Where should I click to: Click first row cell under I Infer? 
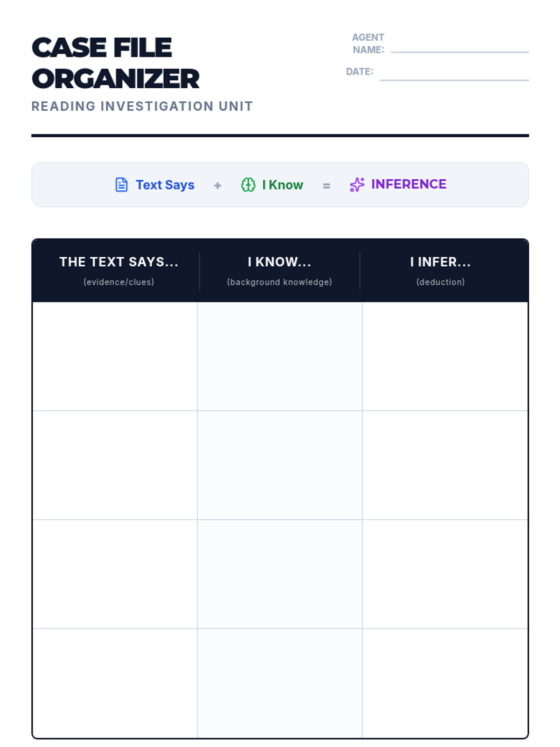[445, 356]
